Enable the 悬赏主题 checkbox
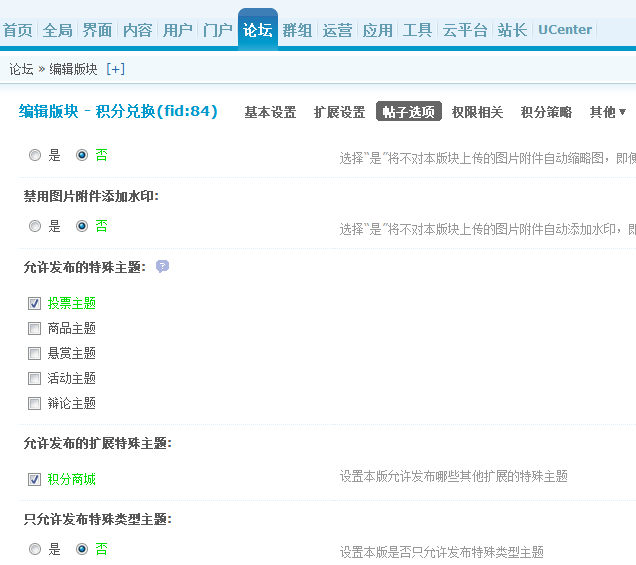The width and height of the screenshot is (636, 565). click(34, 353)
